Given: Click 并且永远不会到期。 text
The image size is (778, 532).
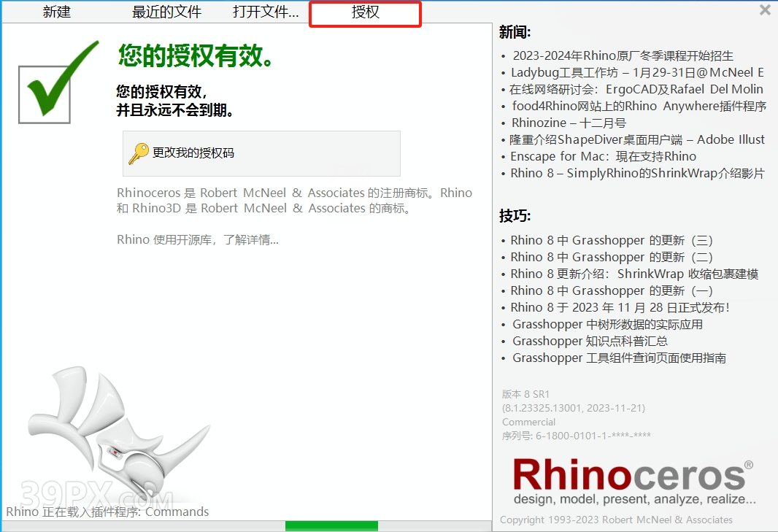Looking at the screenshot, I should [x=175, y=110].
